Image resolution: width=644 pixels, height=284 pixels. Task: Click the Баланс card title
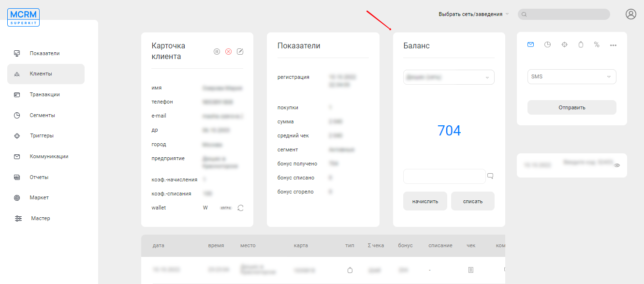click(417, 45)
